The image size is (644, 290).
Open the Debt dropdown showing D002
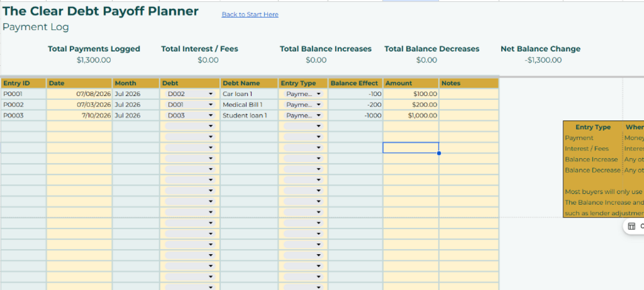pos(190,94)
